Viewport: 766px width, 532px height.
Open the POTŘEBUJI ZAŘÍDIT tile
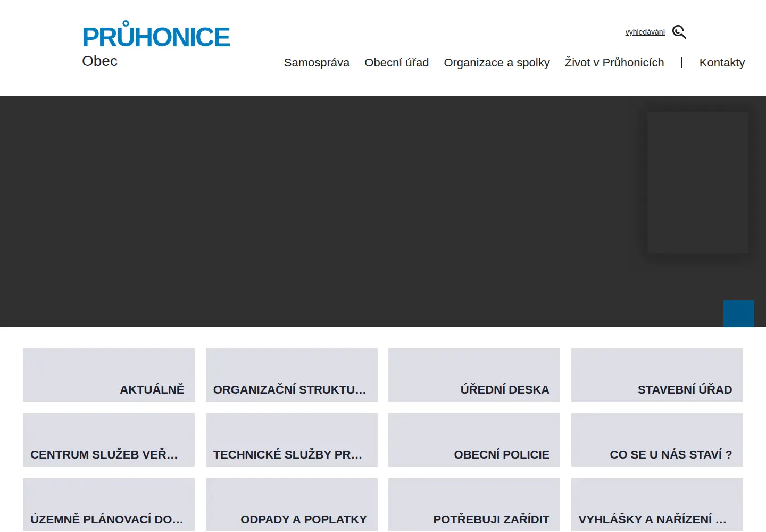474,505
